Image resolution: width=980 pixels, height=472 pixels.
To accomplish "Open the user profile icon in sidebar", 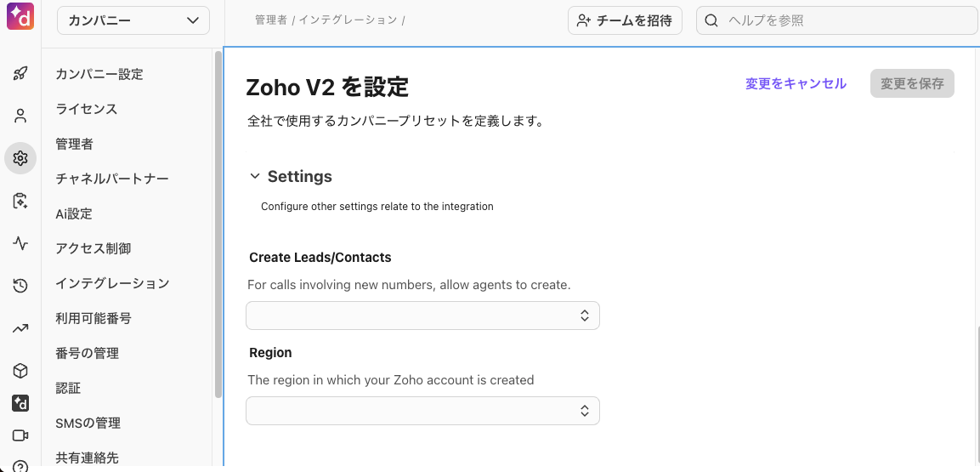I will click(x=20, y=116).
